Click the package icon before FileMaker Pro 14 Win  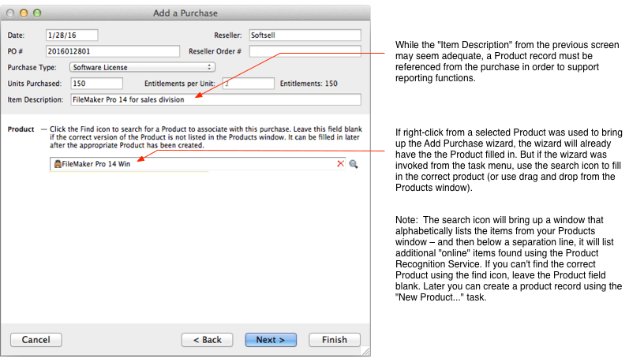(57, 164)
